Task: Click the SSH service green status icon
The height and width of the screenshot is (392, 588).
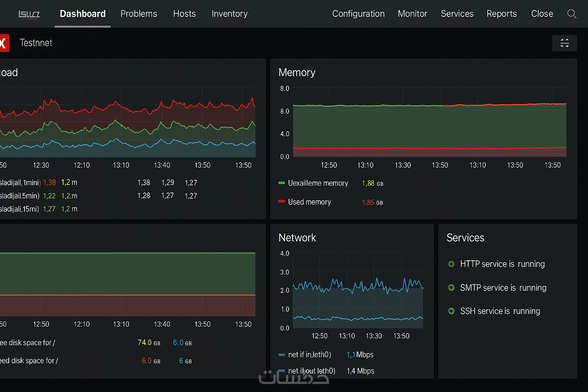Action: click(x=451, y=311)
